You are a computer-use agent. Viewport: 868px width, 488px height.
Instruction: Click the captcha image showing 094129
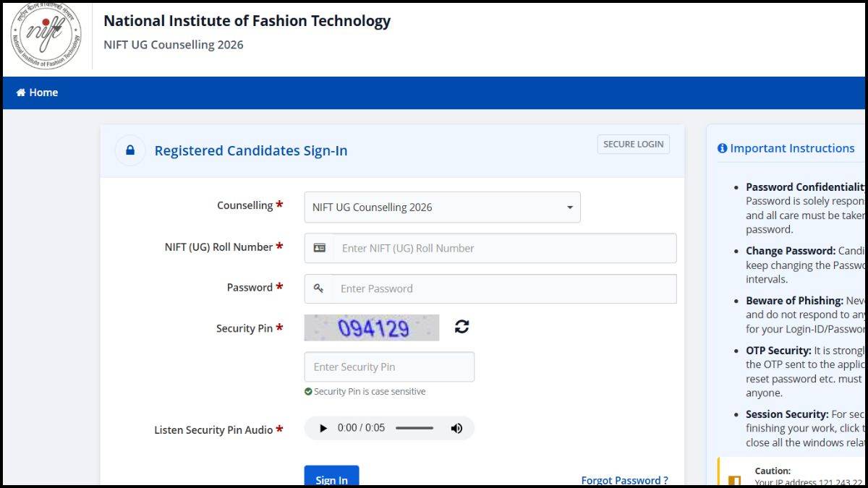372,328
